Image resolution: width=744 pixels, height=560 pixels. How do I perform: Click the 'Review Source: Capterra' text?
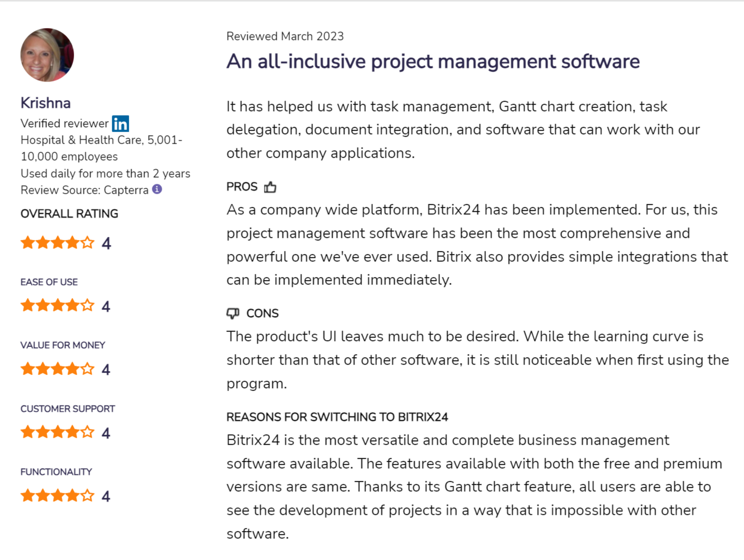(85, 190)
